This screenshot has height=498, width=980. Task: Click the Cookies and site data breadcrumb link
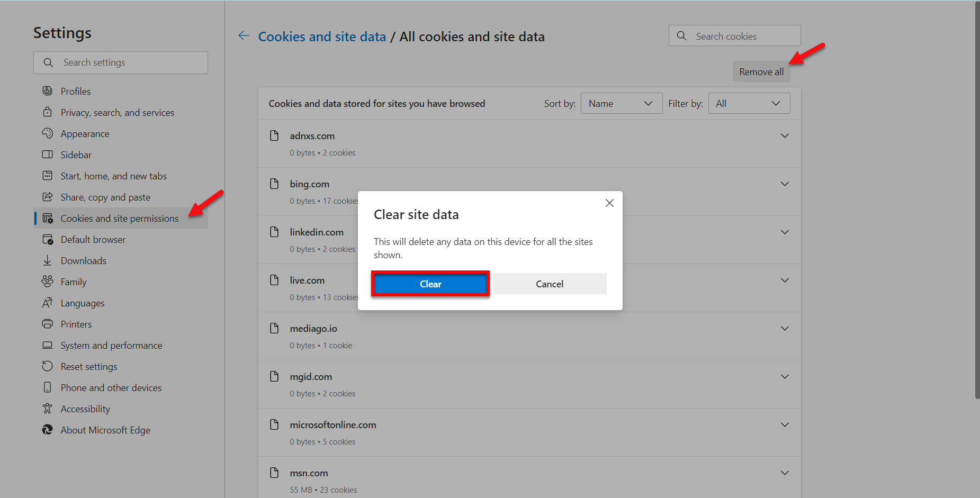[x=322, y=37]
